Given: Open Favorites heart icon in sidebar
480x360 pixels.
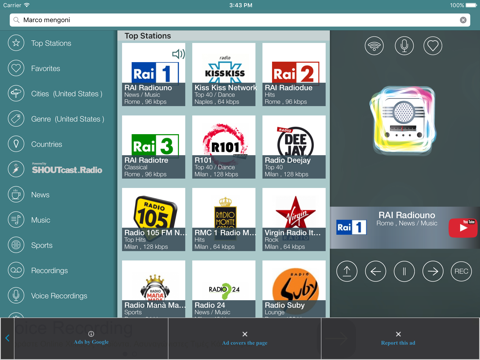Looking at the screenshot, I should tap(16, 68).
